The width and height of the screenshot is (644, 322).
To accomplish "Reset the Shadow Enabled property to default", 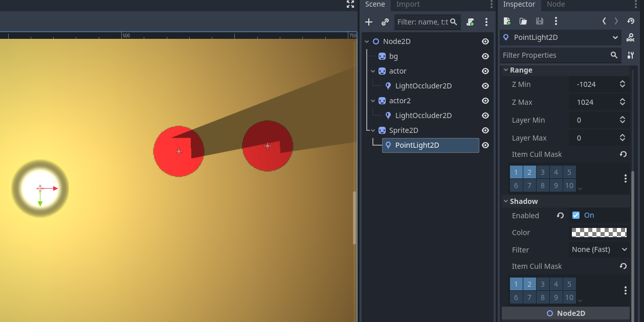I will click(560, 216).
